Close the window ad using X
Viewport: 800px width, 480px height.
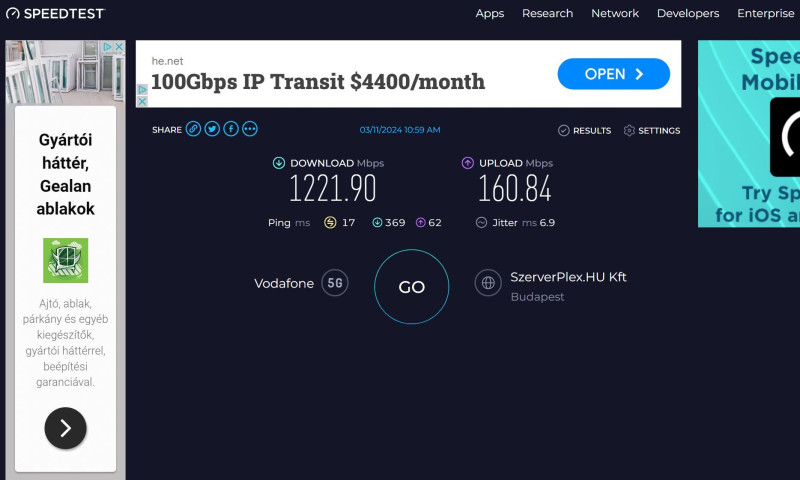[x=119, y=47]
